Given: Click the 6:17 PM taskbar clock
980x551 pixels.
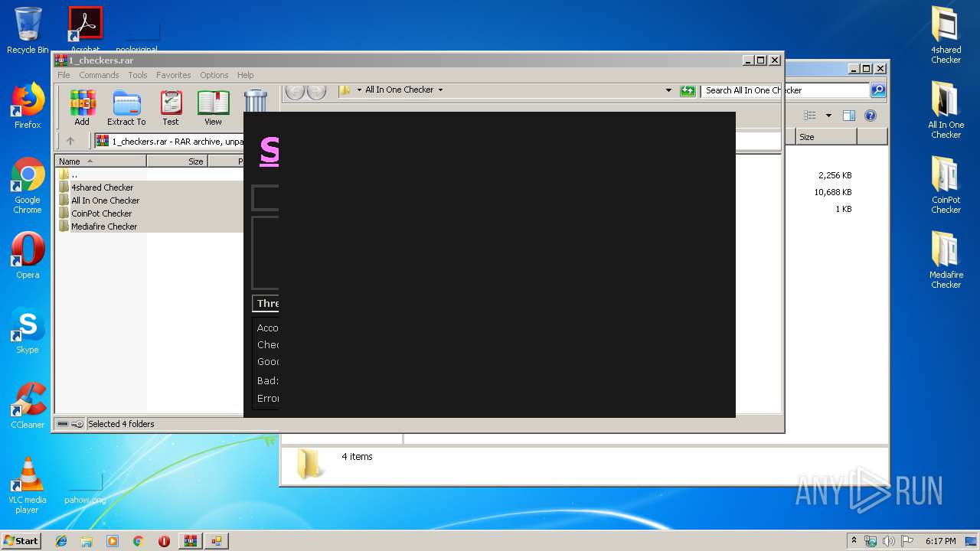Looking at the screenshot, I should [940, 541].
